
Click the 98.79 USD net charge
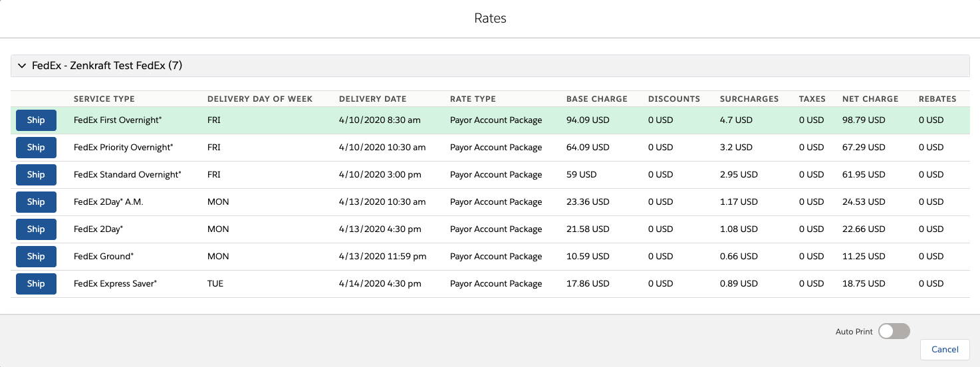864,120
